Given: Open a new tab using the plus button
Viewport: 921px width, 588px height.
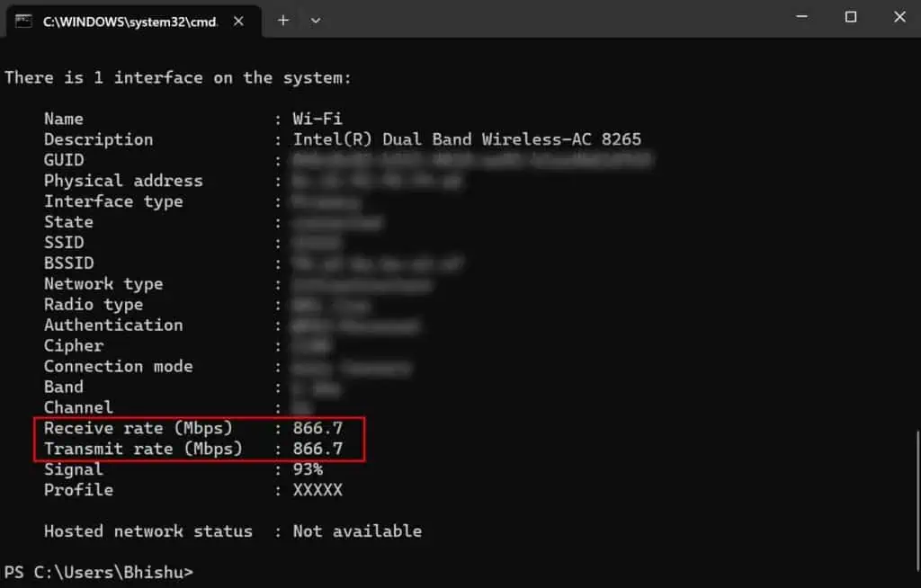Looking at the screenshot, I should (x=282, y=20).
